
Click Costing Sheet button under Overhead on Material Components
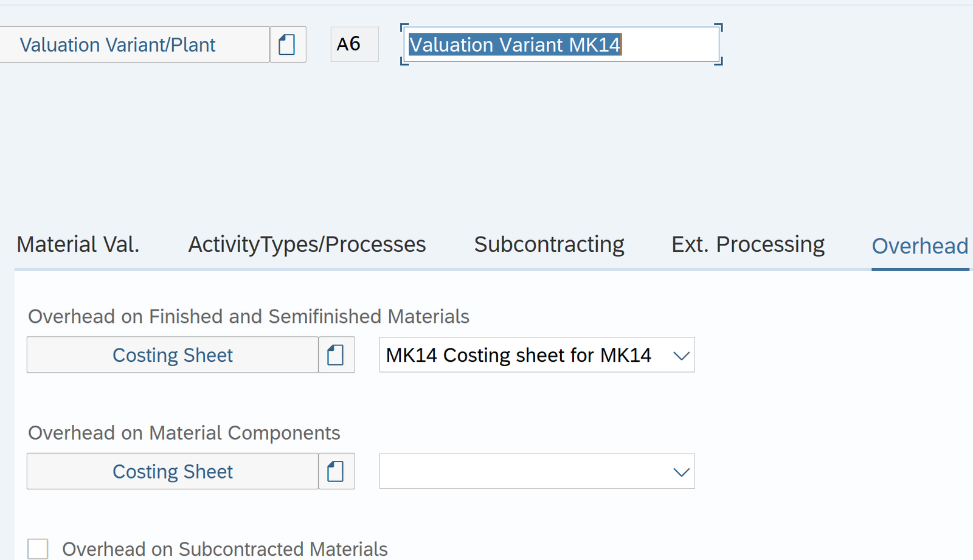tap(173, 471)
